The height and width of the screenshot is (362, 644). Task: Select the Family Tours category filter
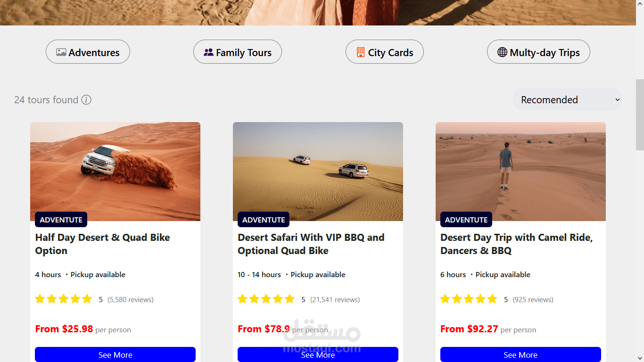tap(238, 52)
